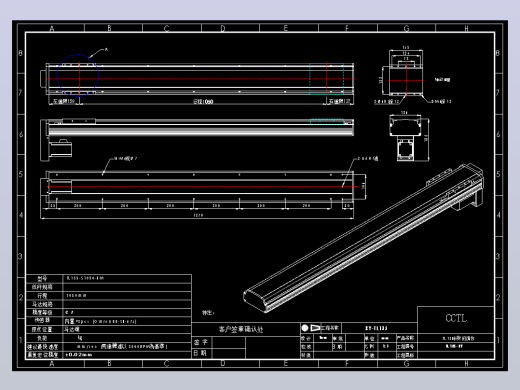Select the '日期' cell under 签字
The image size is (520, 390).
click(201, 353)
